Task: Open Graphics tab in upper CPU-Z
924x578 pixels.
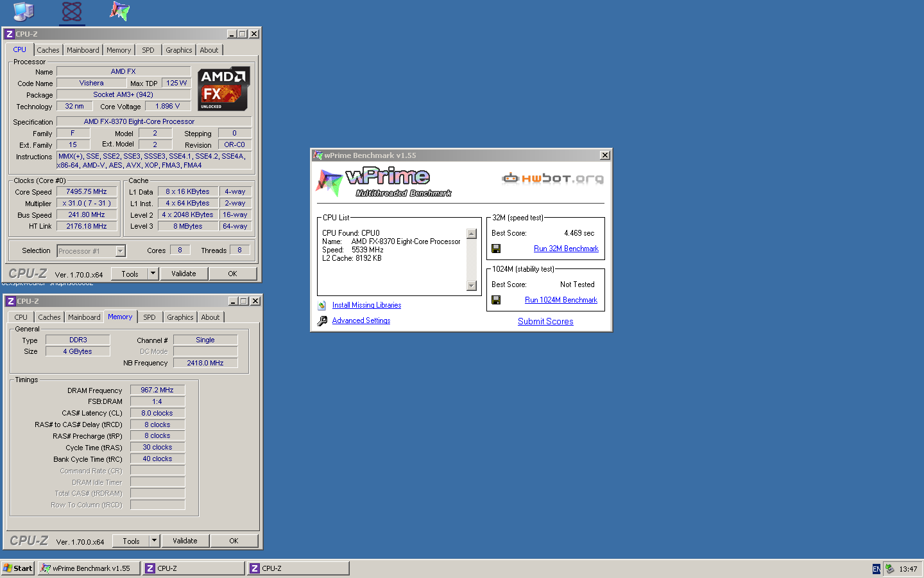Action: coord(179,50)
